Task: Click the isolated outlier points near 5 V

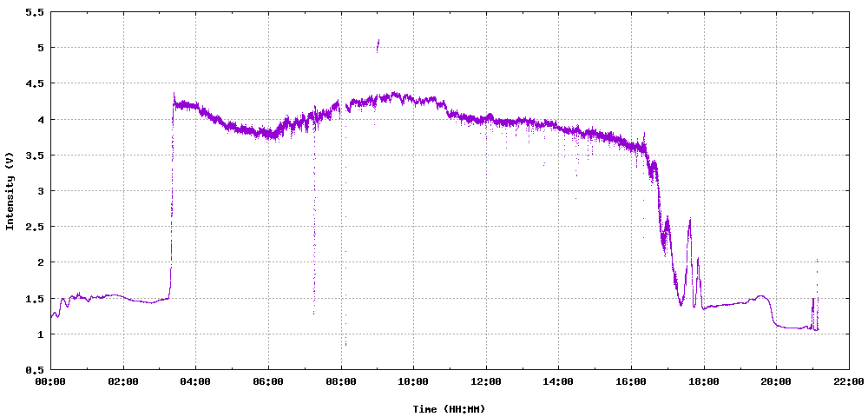Action: coord(378,45)
